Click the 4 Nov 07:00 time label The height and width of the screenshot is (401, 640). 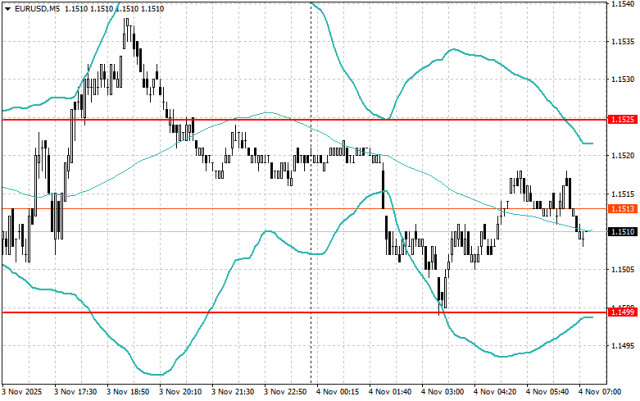600,392
